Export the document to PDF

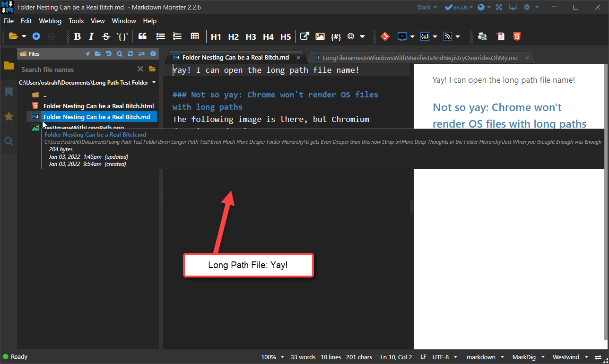click(500, 36)
